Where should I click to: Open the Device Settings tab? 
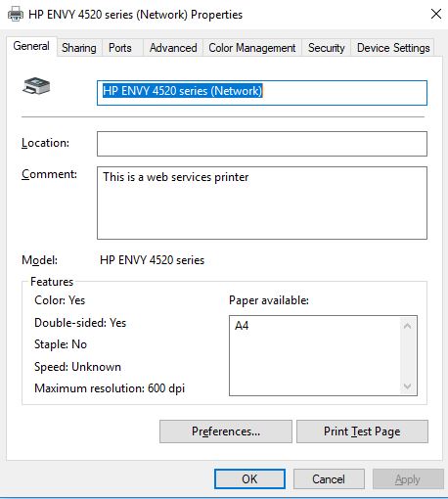click(x=393, y=48)
